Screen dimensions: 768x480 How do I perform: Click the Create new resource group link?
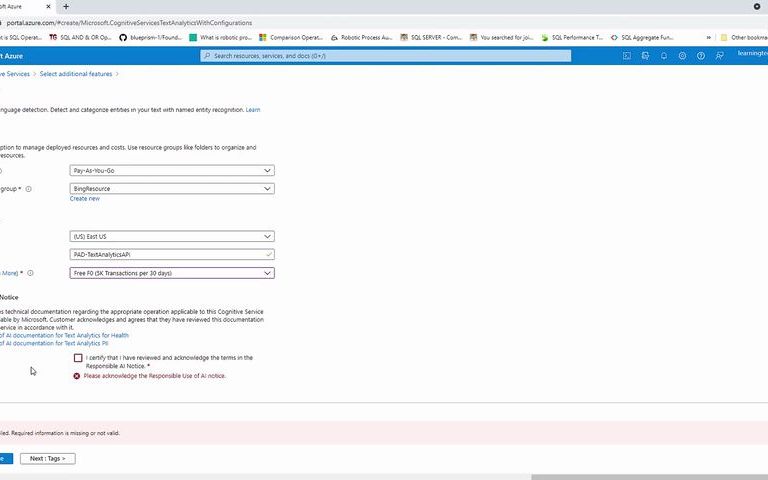[x=85, y=199]
